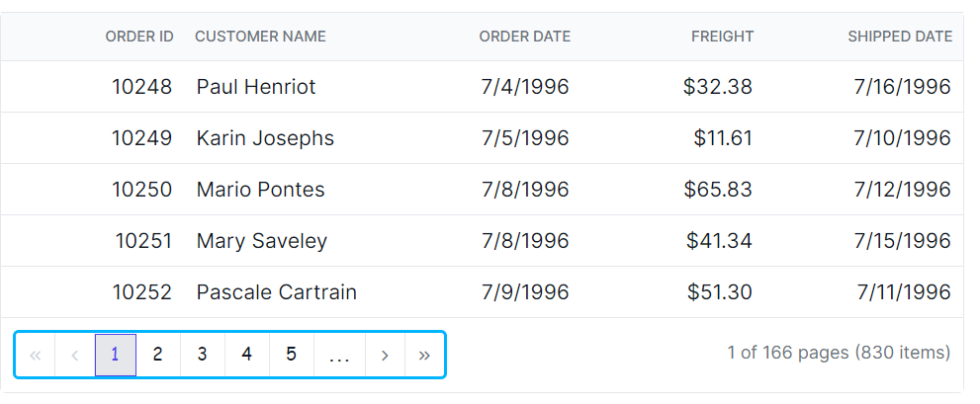Jump to last page double-arrow icon
Viewport: 980px width, 404px height.
pyautogui.click(x=424, y=355)
